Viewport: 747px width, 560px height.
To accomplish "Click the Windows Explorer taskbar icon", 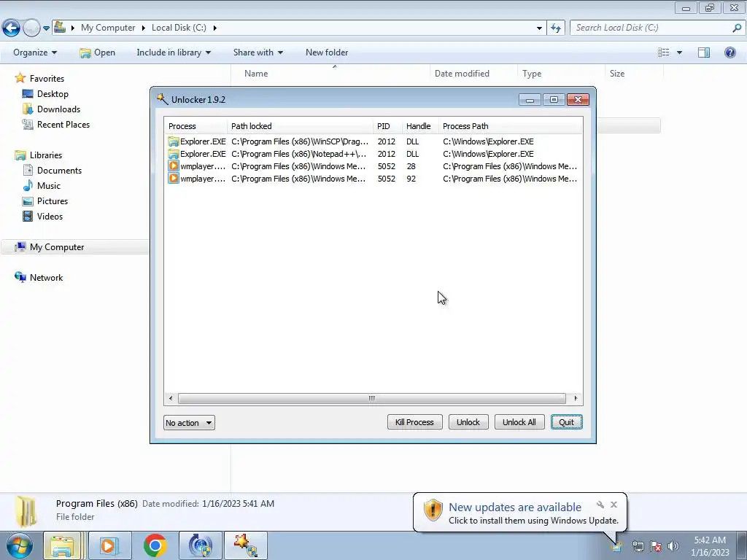I will point(63,545).
